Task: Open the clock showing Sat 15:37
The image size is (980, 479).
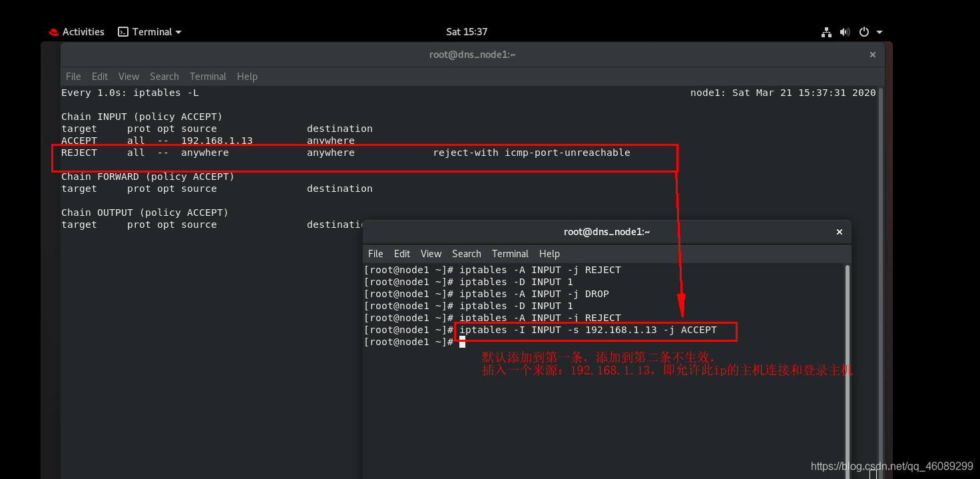Action: 467,32
